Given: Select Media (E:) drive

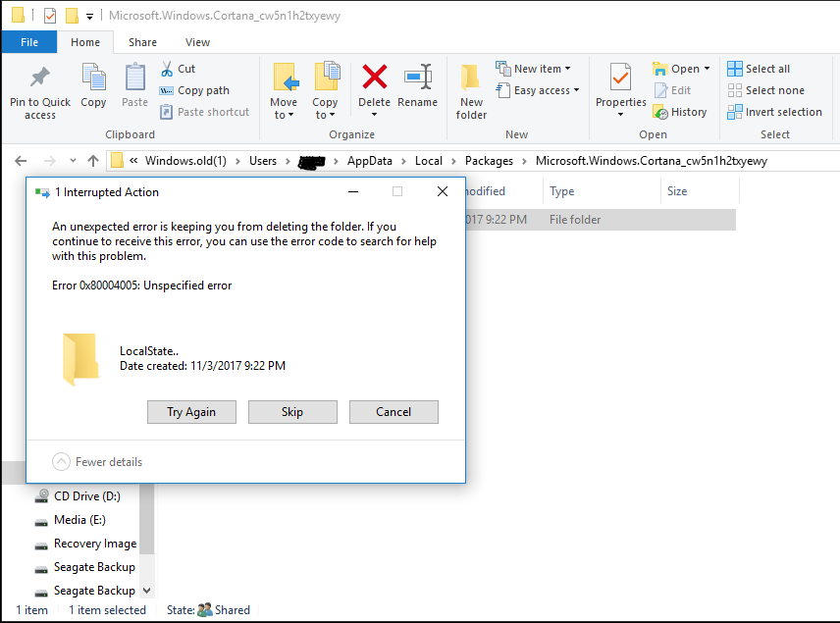Looking at the screenshot, I should (71, 520).
